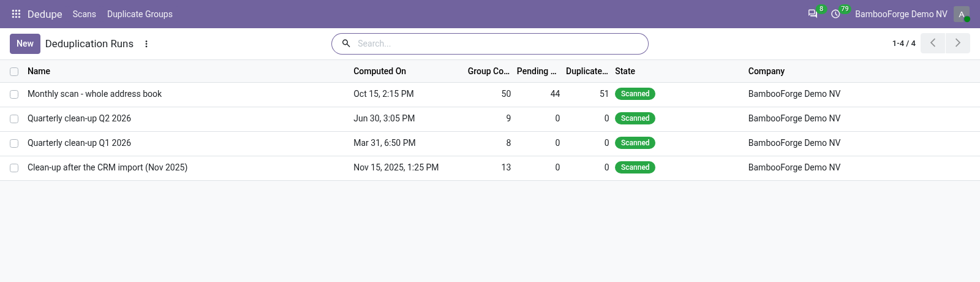Open the conversations chat icon with badge 8
Viewport: 980px width, 282px height.
[x=813, y=13]
